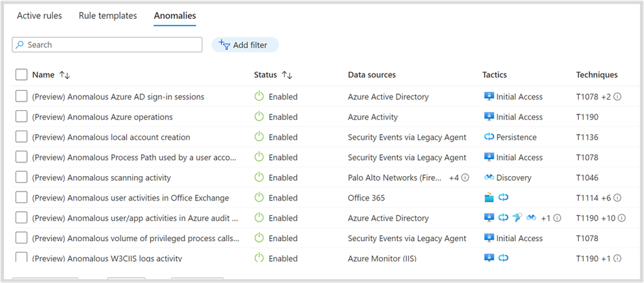Click the Palo Alto Networks data source cell
644x283 pixels.
click(x=395, y=177)
